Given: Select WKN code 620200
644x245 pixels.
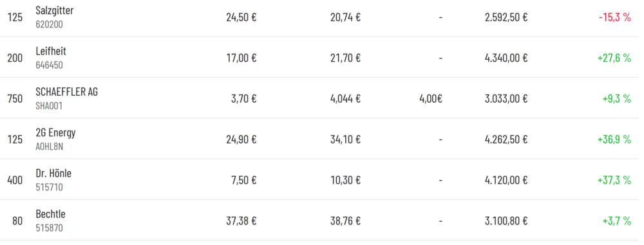Looking at the screenshot, I should [50, 24].
